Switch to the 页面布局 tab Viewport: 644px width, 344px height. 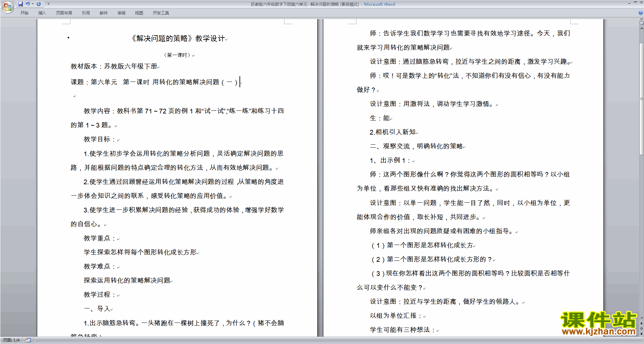[64, 13]
